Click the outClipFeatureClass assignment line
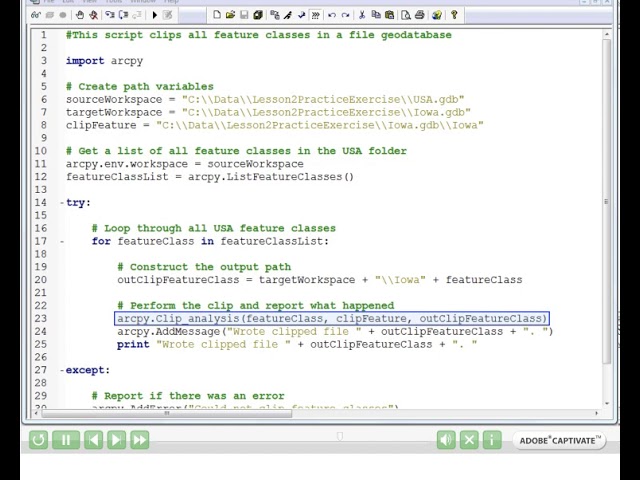640x480 pixels. (x=320, y=280)
